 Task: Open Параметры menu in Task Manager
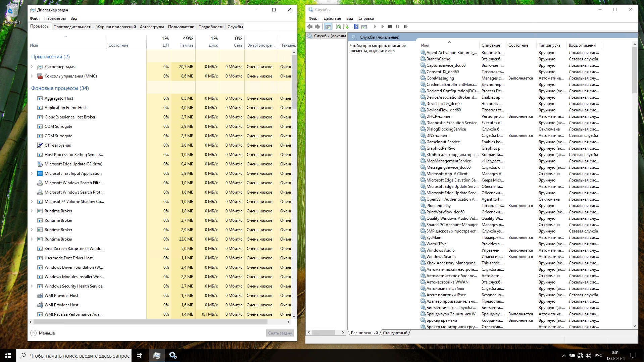55,18
